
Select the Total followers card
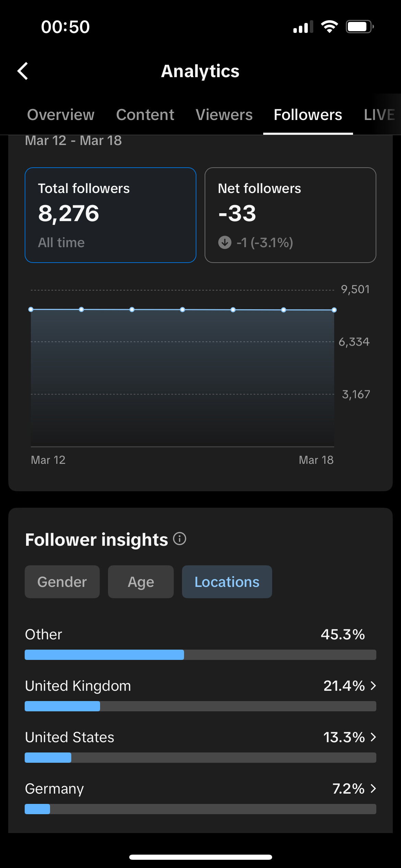click(x=110, y=215)
